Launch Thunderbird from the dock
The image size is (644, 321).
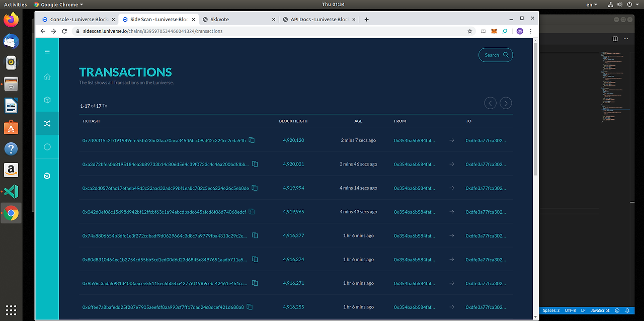[11, 41]
